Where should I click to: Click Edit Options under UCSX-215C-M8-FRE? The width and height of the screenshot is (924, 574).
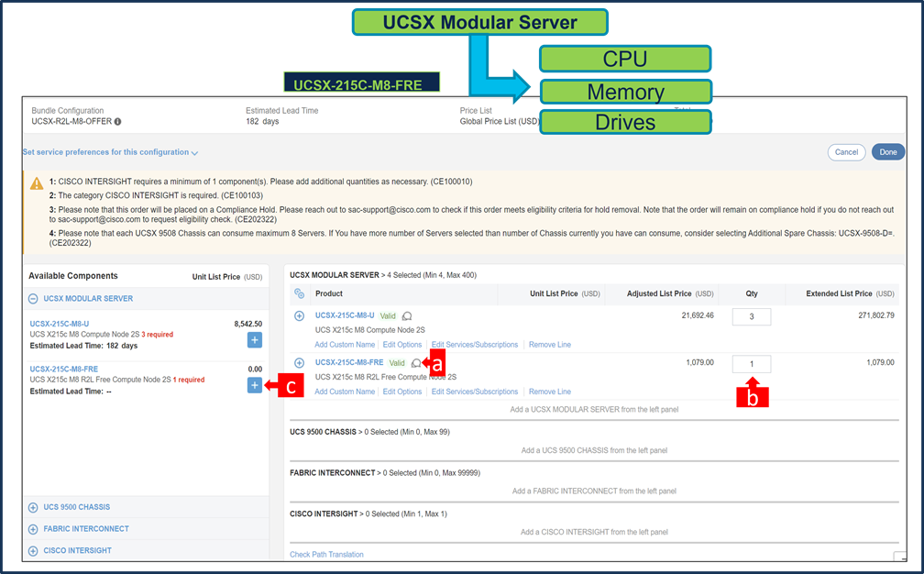coord(402,392)
